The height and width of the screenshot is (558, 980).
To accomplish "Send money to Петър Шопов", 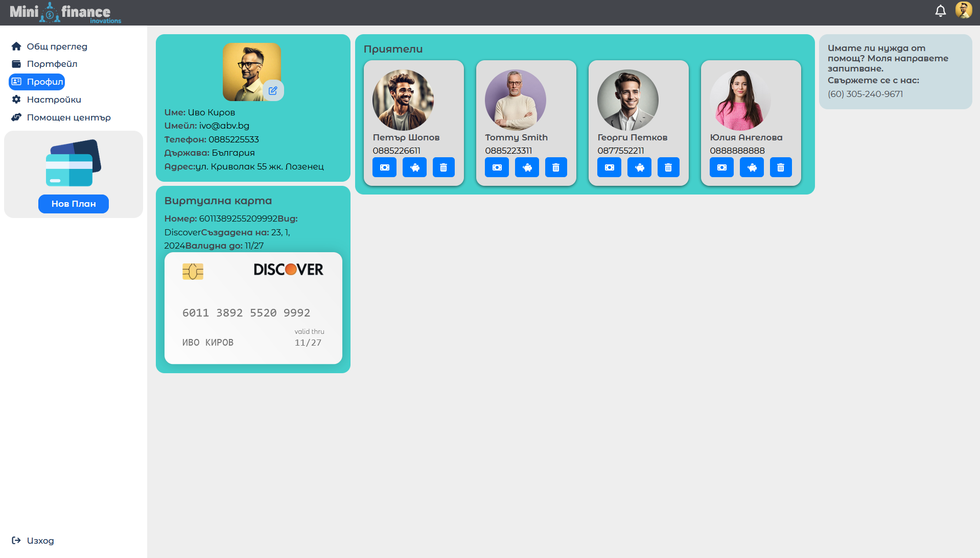I will click(x=384, y=167).
